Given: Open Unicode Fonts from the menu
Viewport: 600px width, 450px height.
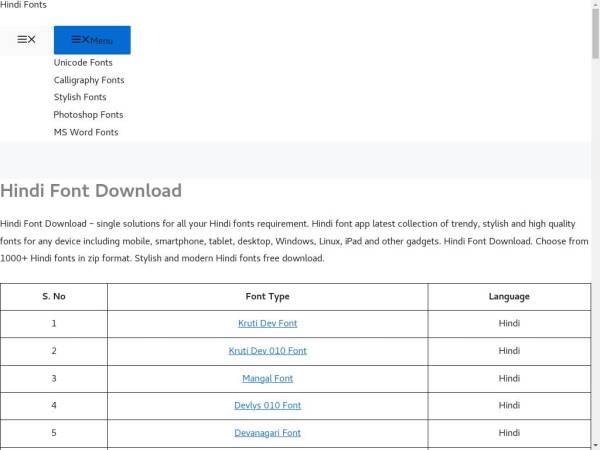Looking at the screenshot, I should 83,63.
